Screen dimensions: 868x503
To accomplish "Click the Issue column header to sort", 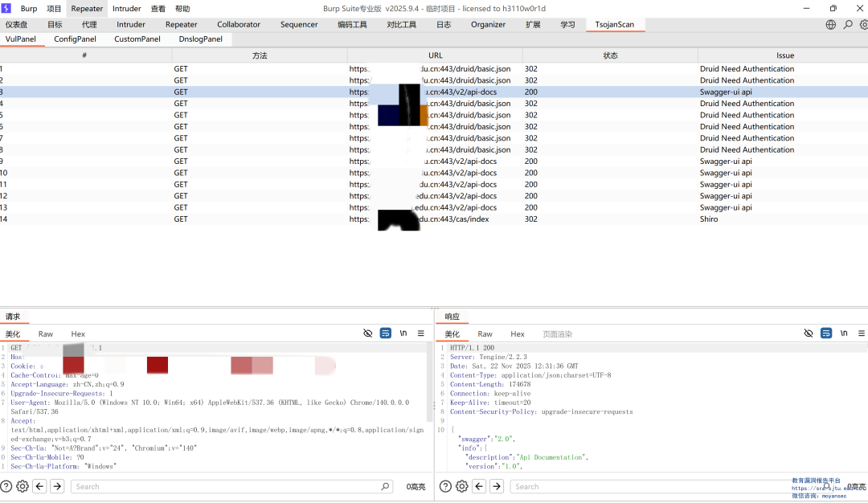I will pyautogui.click(x=784, y=55).
